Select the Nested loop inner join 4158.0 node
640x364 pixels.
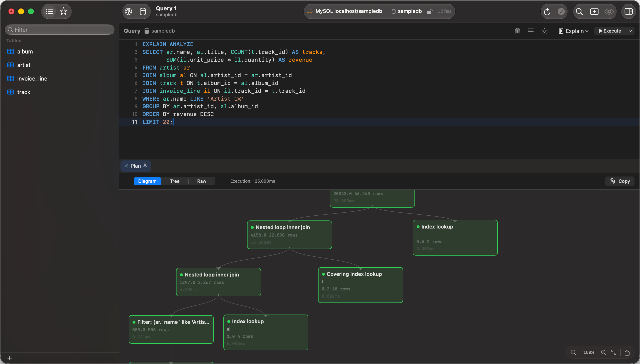289,235
